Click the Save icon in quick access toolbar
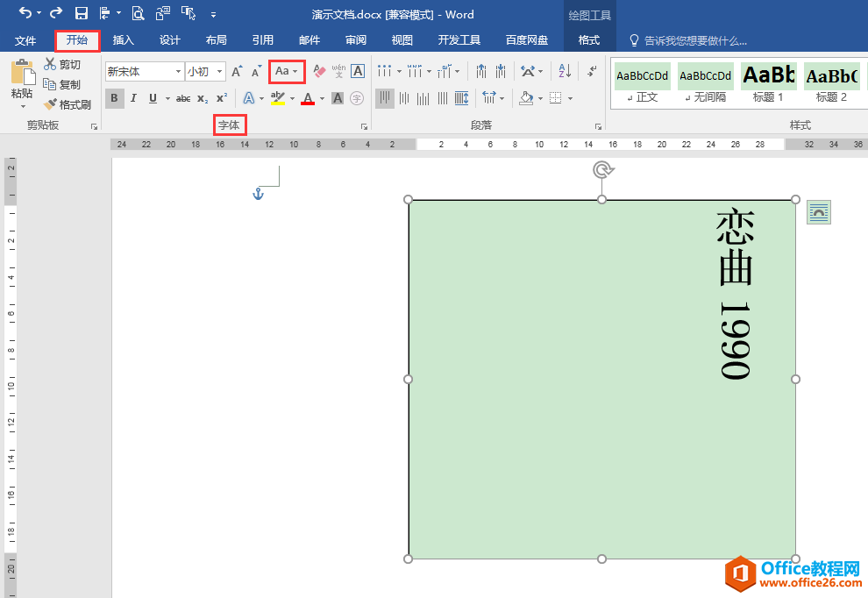This screenshot has height=598, width=868. [81, 13]
